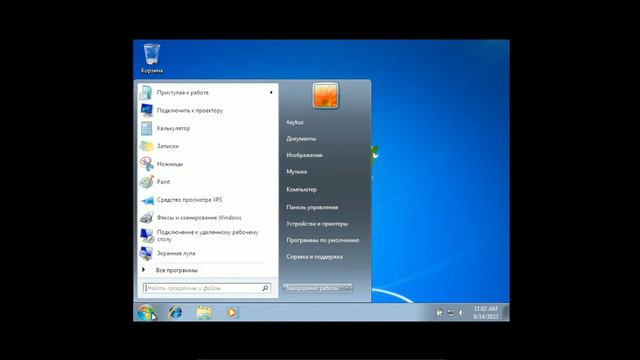The width and height of the screenshot is (640, 360).
Task: Open Программы по умолчанию
Action: tap(323, 240)
